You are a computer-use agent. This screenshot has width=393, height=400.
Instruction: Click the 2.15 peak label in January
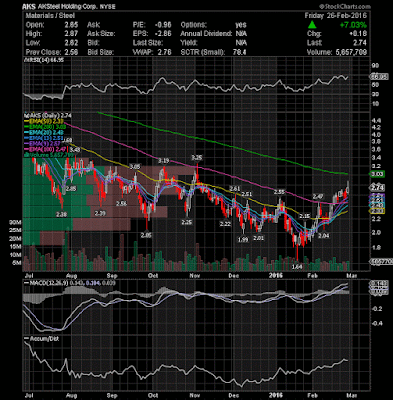(305, 216)
